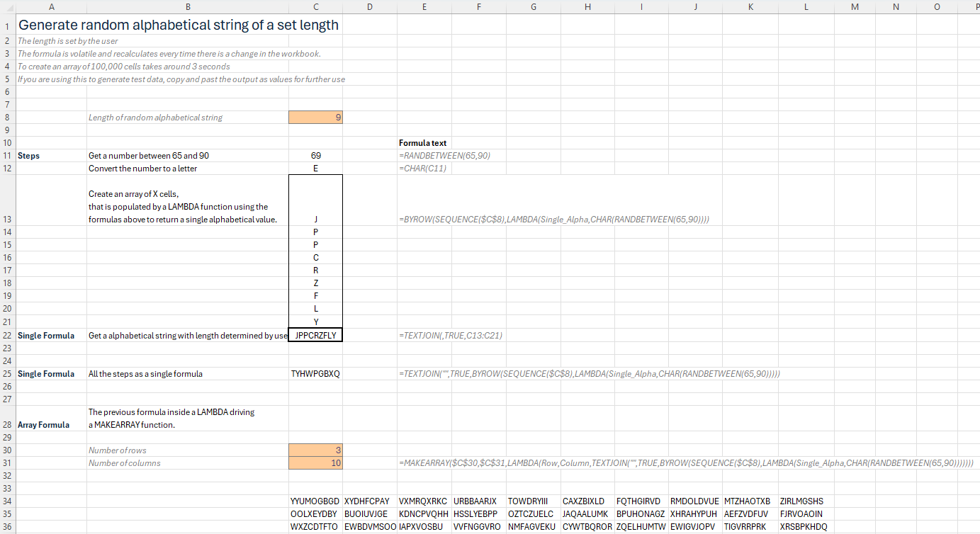Click row 34 header
Image resolution: width=980 pixels, height=534 pixels.
tap(7, 501)
